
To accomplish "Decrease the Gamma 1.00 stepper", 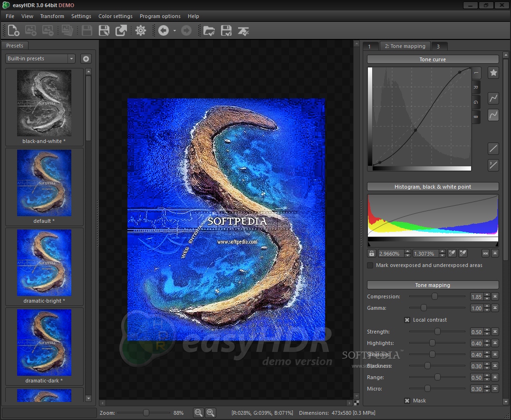I will (x=487, y=310).
